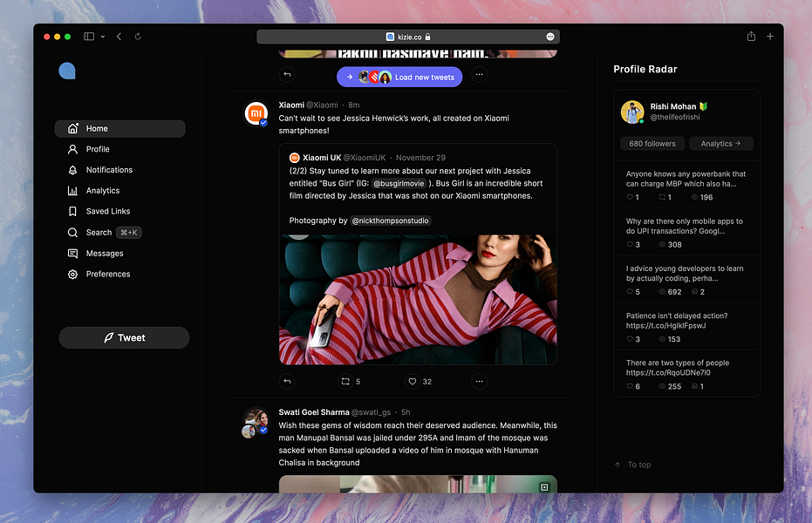Open more options on Xiaomi tweet
This screenshot has height=523, width=812.
(x=479, y=381)
